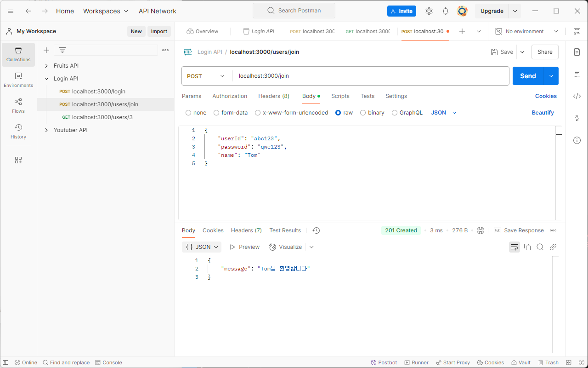Open the JSON body format dropdown
The width and height of the screenshot is (588, 368).
444,113
